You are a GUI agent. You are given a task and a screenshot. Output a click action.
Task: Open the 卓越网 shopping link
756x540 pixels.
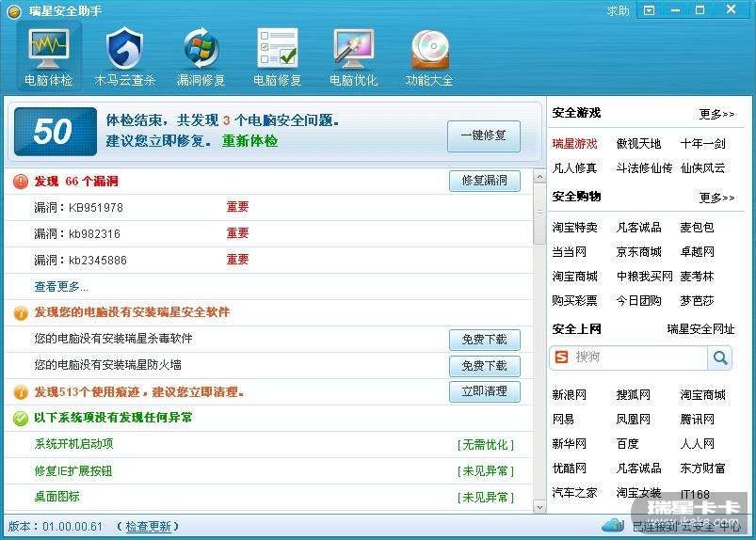click(x=698, y=252)
